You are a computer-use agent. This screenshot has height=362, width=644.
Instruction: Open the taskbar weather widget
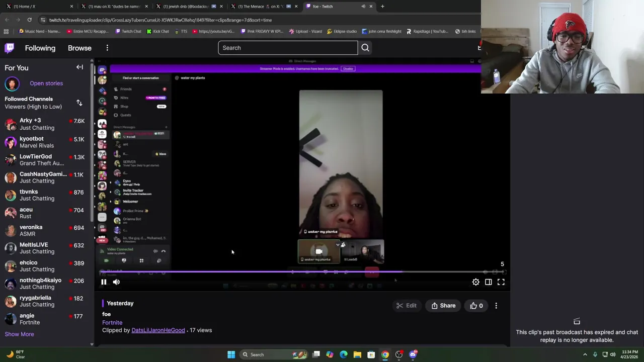coord(15,354)
